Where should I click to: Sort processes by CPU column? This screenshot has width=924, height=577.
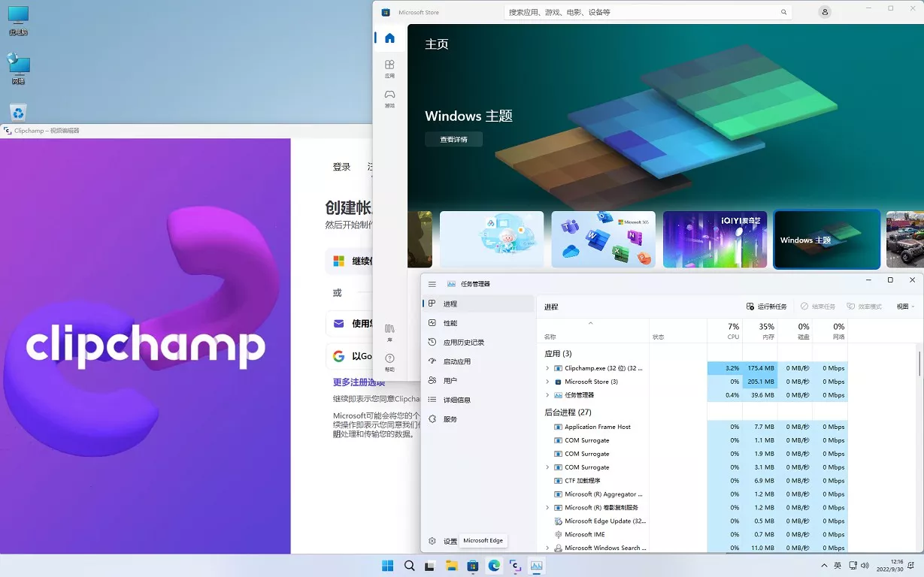[x=725, y=331]
